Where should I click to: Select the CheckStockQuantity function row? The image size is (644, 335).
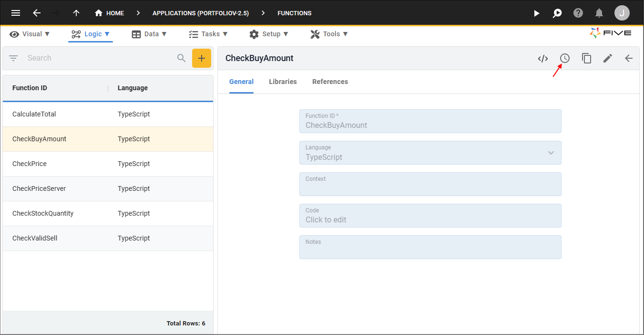[108, 213]
